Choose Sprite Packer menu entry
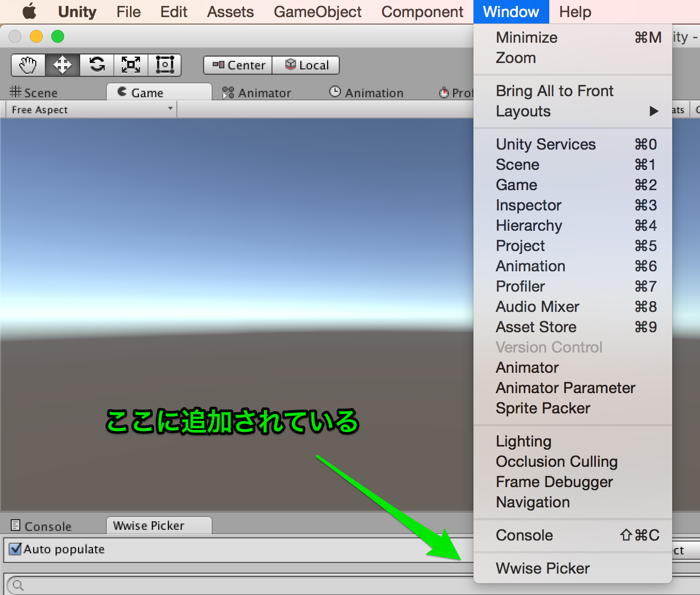This screenshot has width=700, height=595. 573,408
